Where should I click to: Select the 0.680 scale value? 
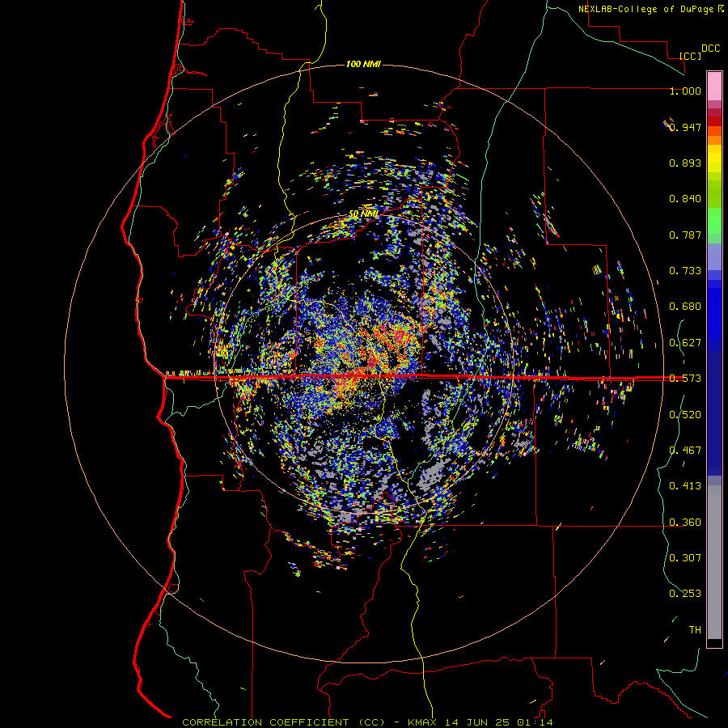click(x=685, y=307)
